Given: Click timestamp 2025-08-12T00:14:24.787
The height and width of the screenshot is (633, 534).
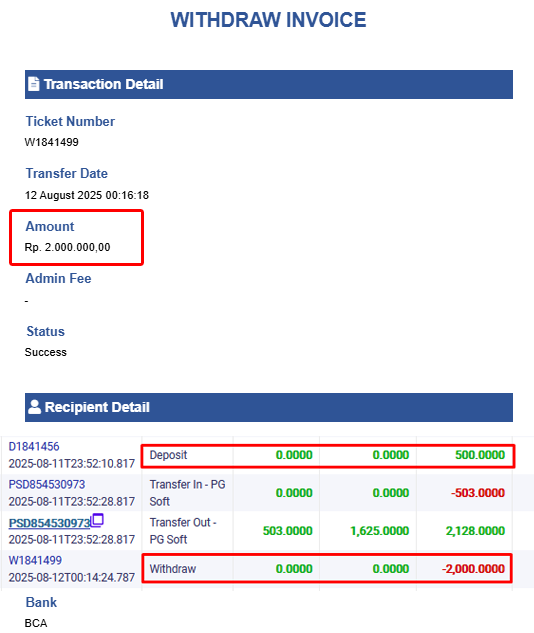Looking at the screenshot, I should 71,577.
